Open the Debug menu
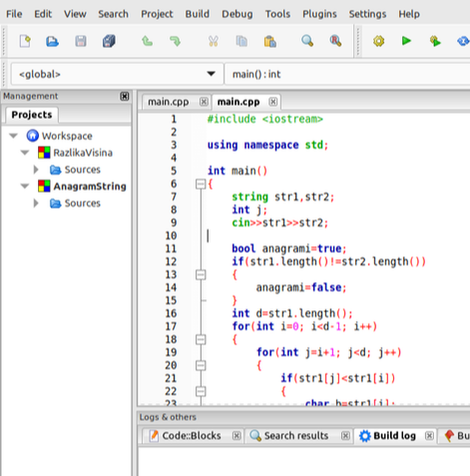 coord(237,14)
